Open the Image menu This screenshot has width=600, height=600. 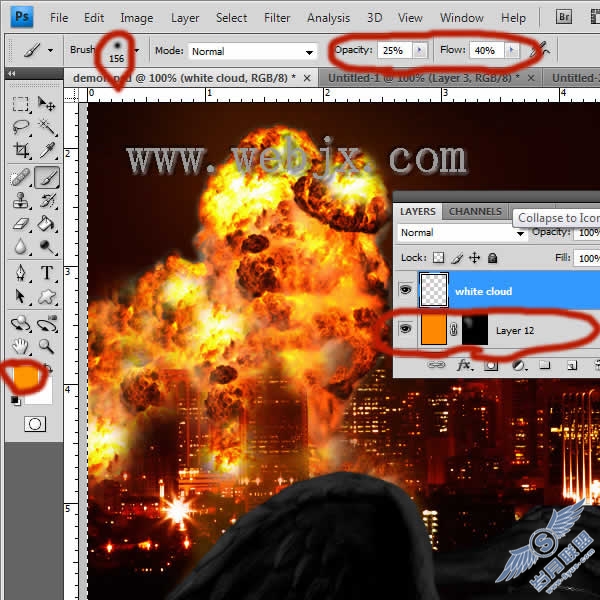point(137,18)
